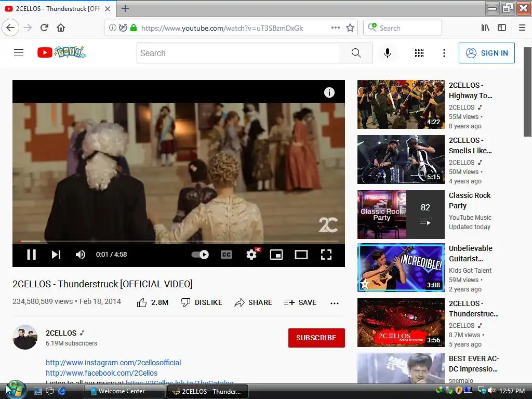Go to YouTube home via logo
The image size is (532, 399).
click(x=62, y=52)
